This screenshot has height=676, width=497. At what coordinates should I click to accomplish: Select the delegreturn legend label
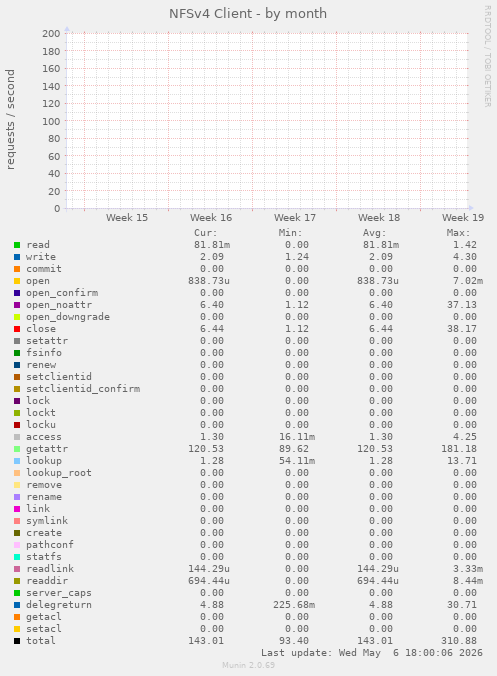point(59,604)
